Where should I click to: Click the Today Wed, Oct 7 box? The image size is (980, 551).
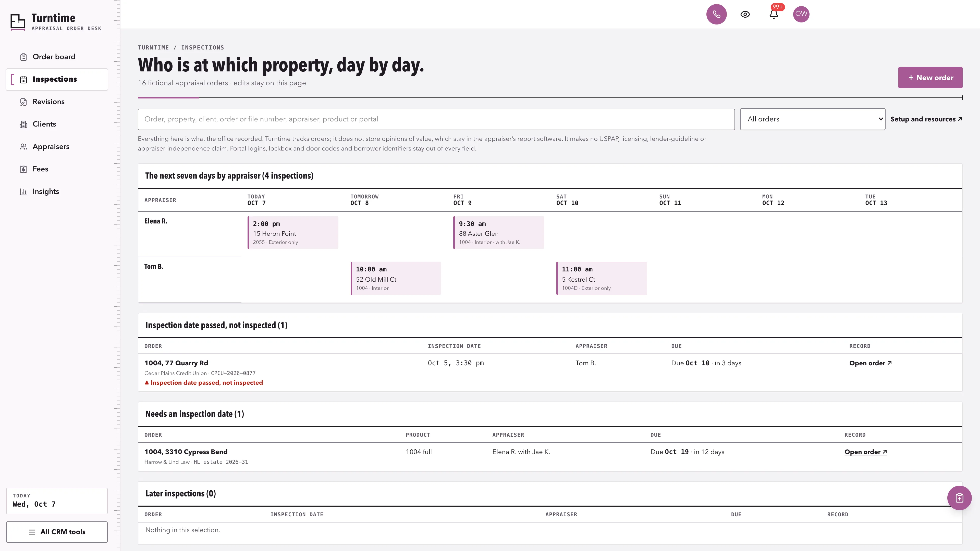(57, 501)
